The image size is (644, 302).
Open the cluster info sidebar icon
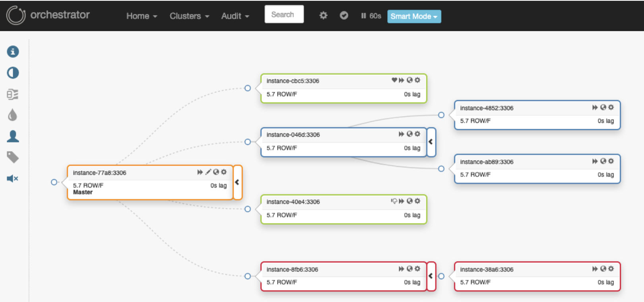(13, 52)
